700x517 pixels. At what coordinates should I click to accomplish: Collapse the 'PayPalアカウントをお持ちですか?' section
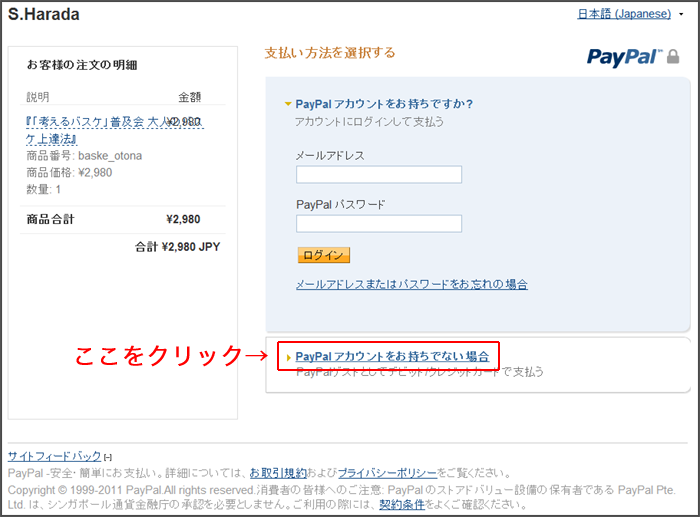(x=288, y=104)
